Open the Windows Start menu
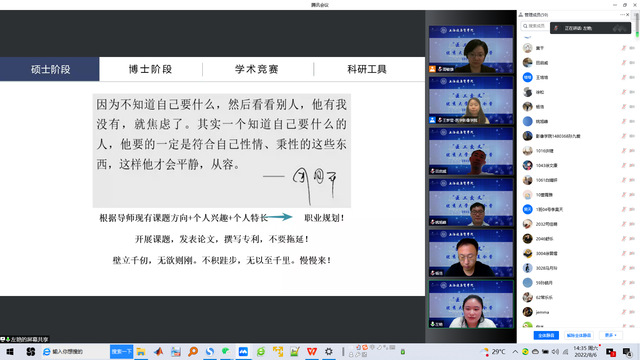 click(10, 351)
